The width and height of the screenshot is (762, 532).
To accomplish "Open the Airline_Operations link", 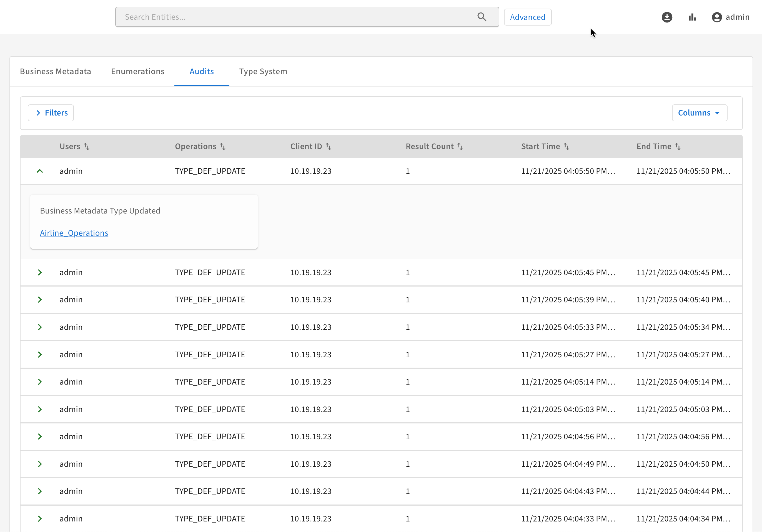I will [x=74, y=233].
